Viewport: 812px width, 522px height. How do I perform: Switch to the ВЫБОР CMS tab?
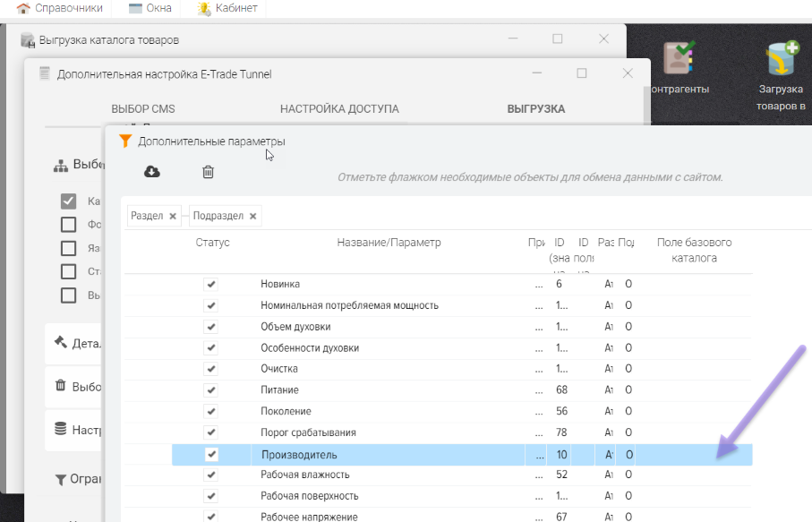[143, 109]
